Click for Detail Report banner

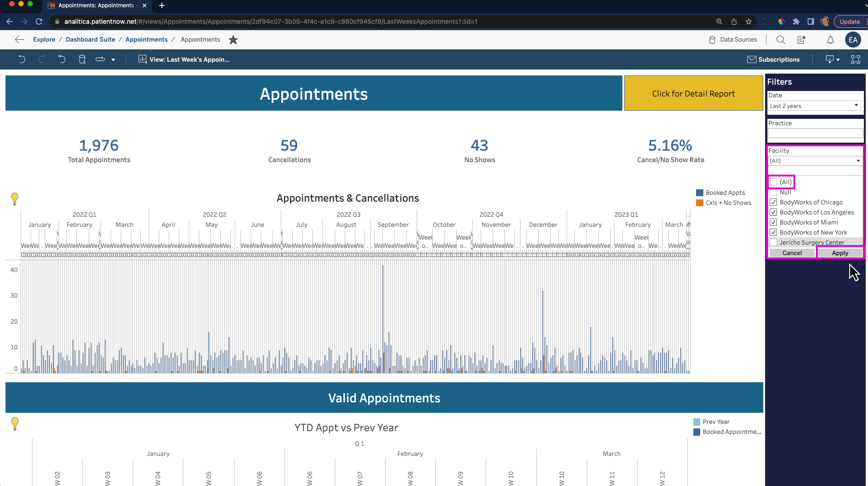pos(693,93)
